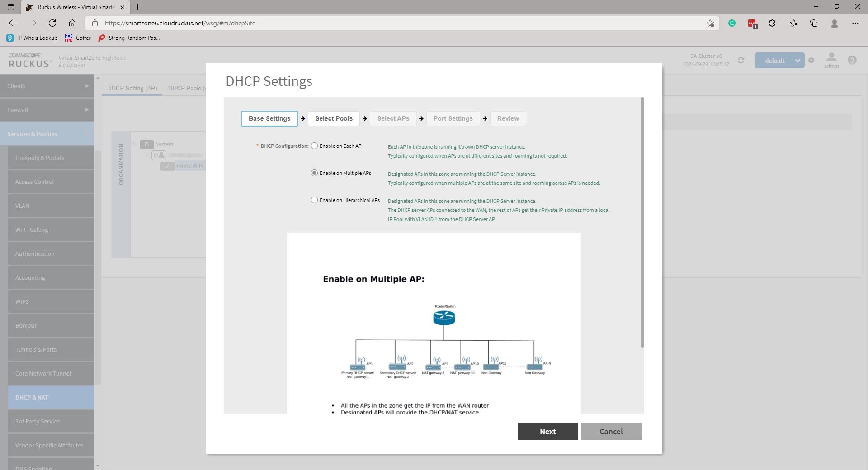Open the browser Favorites star icon
The image size is (868, 470).
(793, 23)
